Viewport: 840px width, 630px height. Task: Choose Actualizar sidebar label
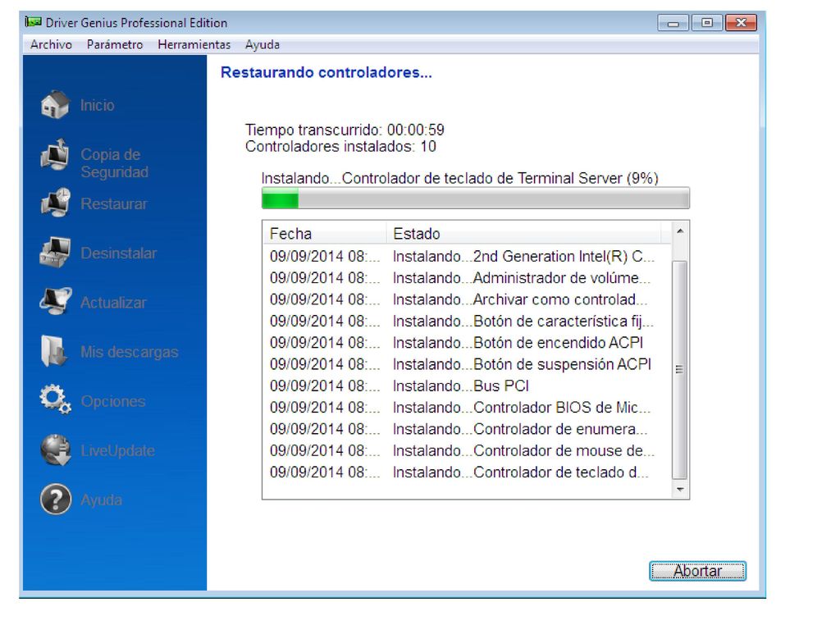click(x=113, y=303)
